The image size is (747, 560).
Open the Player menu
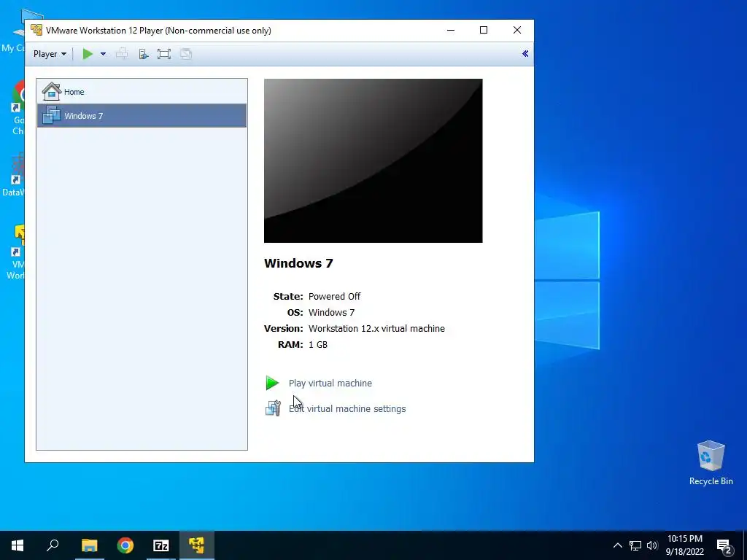50,54
